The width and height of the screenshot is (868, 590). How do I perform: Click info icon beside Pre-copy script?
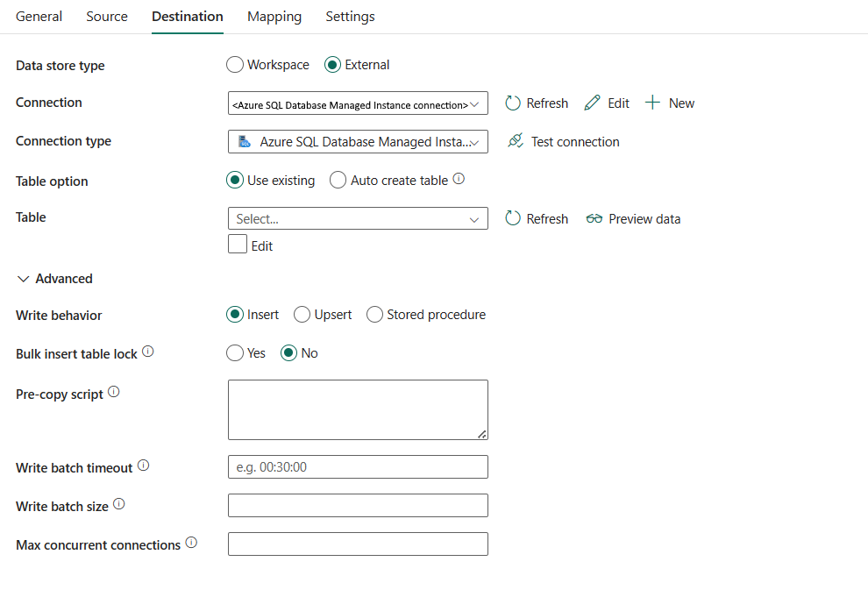click(x=113, y=392)
